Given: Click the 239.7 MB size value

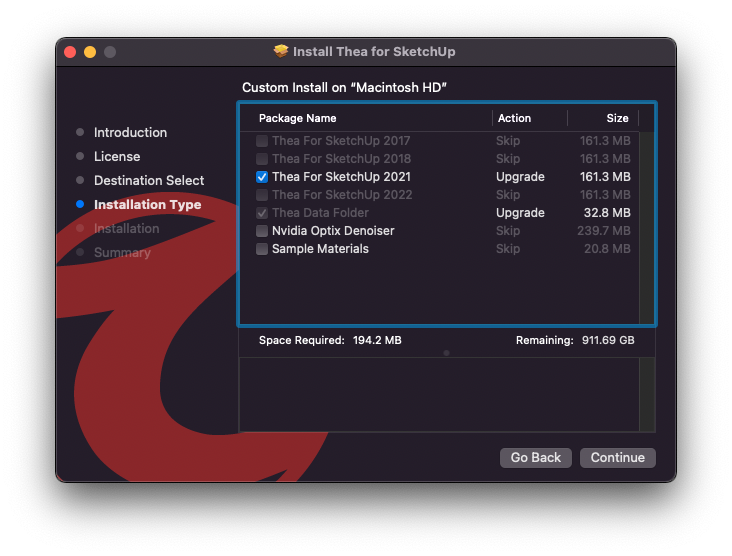Looking at the screenshot, I should [x=604, y=231].
